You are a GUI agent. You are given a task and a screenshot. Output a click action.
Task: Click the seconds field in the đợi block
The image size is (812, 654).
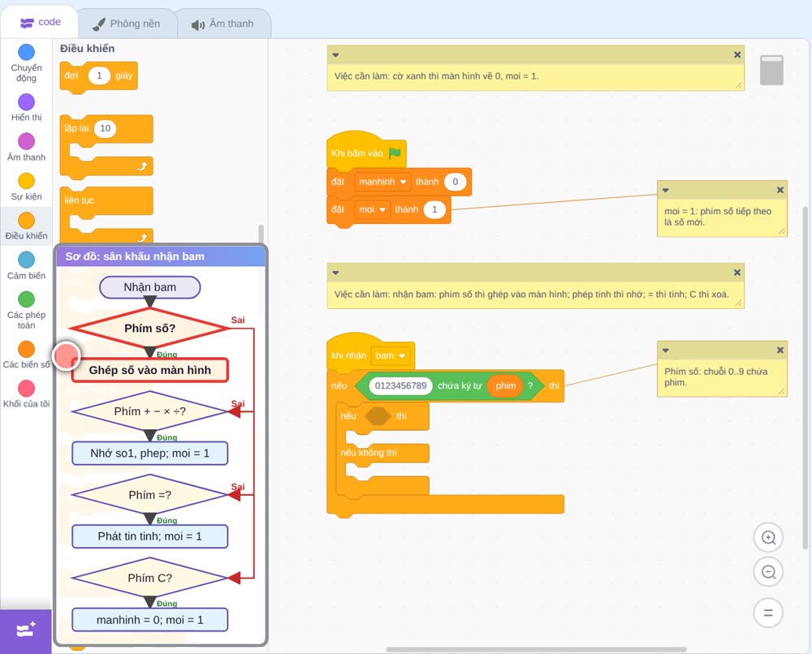(99, 75)
